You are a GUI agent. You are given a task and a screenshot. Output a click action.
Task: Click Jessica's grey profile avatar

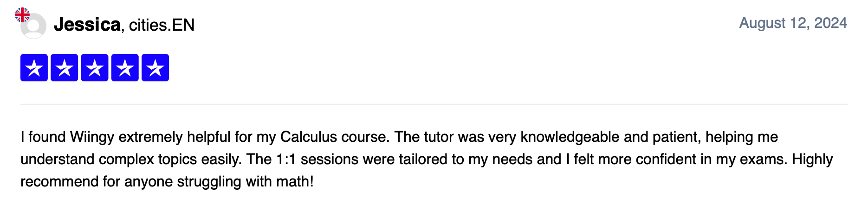(34, 27)
